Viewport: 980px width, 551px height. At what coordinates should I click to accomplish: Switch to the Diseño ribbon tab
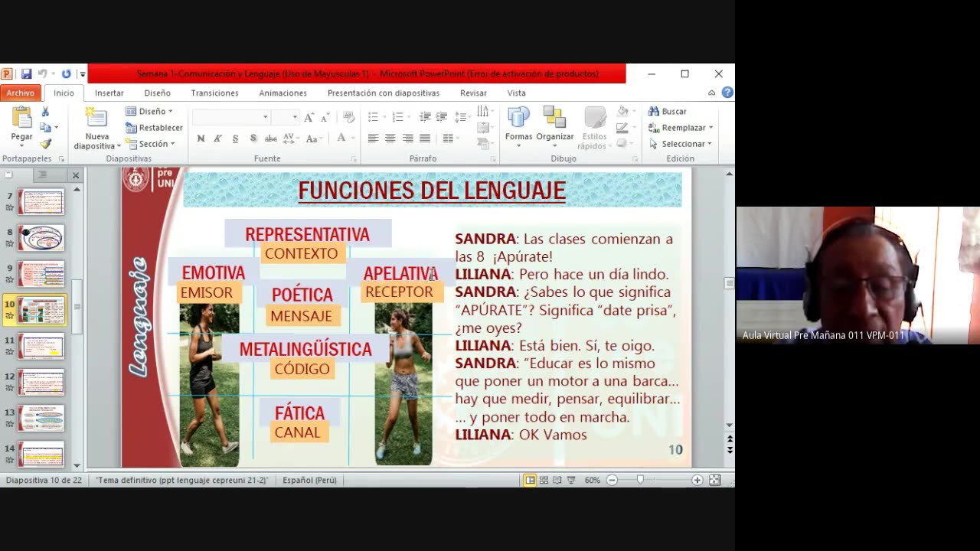tap(158, 93)
